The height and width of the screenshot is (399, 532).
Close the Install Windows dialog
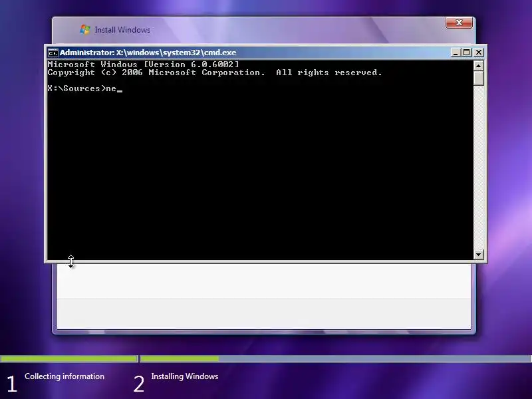459,23
